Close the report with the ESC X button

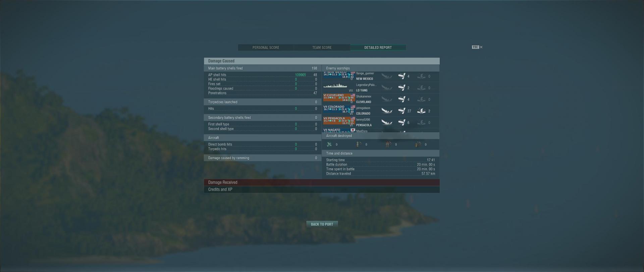[477, 47]
